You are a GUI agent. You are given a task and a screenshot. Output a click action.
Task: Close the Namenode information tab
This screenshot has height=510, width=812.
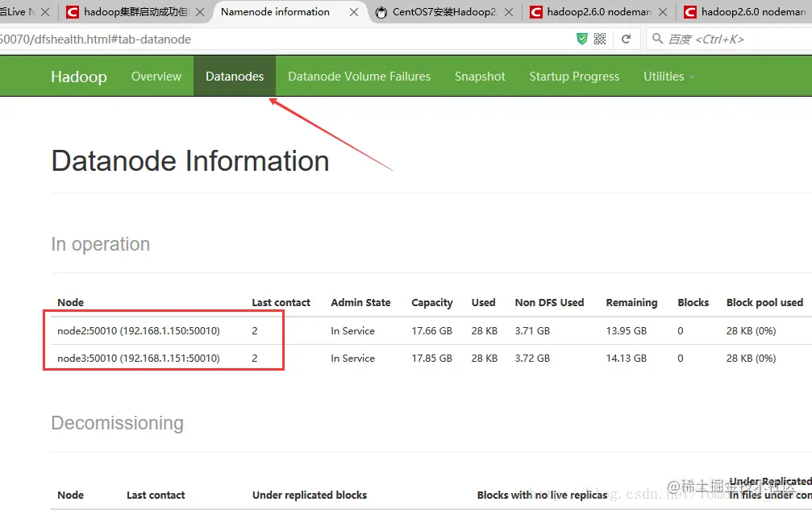[x=354, y=12]
